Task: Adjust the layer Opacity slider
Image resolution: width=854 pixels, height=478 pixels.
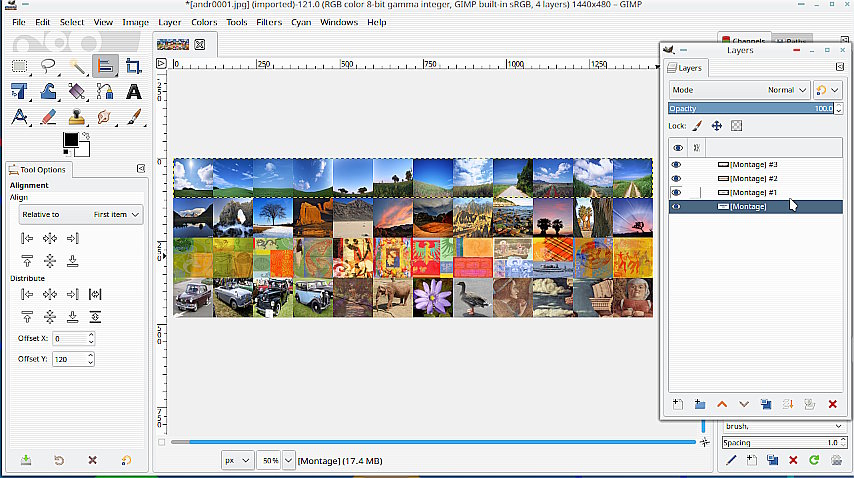Action: 751,108
